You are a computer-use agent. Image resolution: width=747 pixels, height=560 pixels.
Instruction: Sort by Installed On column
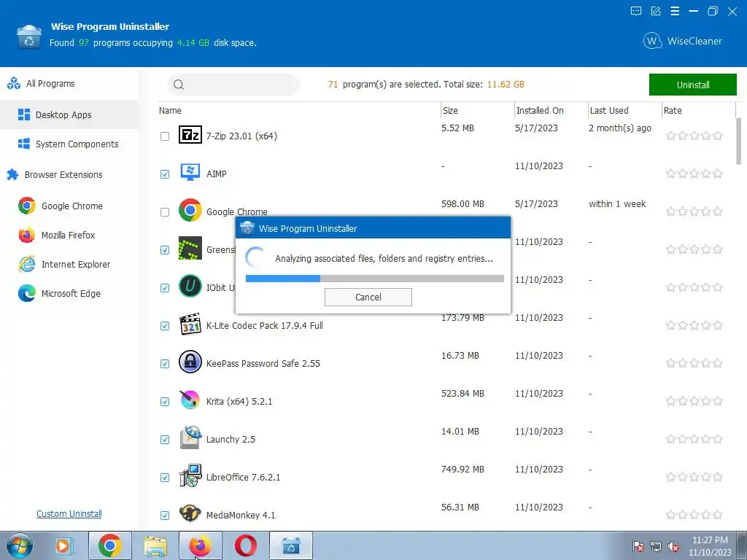tap(551, 111)
